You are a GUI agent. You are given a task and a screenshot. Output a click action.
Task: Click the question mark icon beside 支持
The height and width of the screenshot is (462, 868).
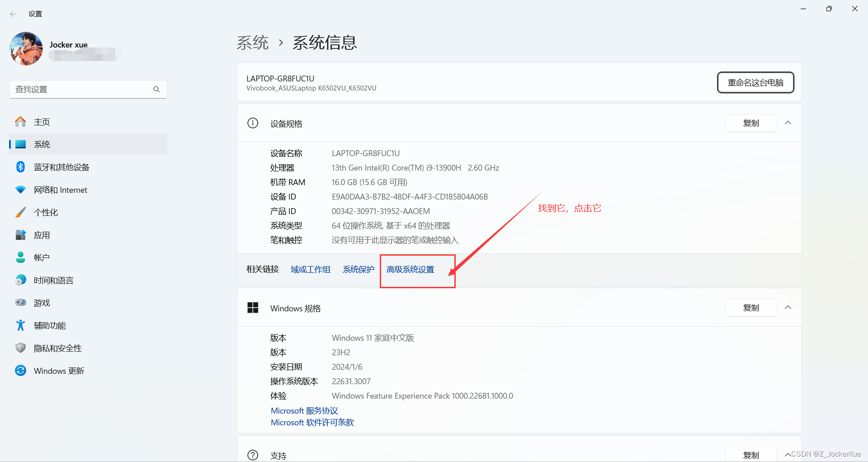click(x=253, y=455)
